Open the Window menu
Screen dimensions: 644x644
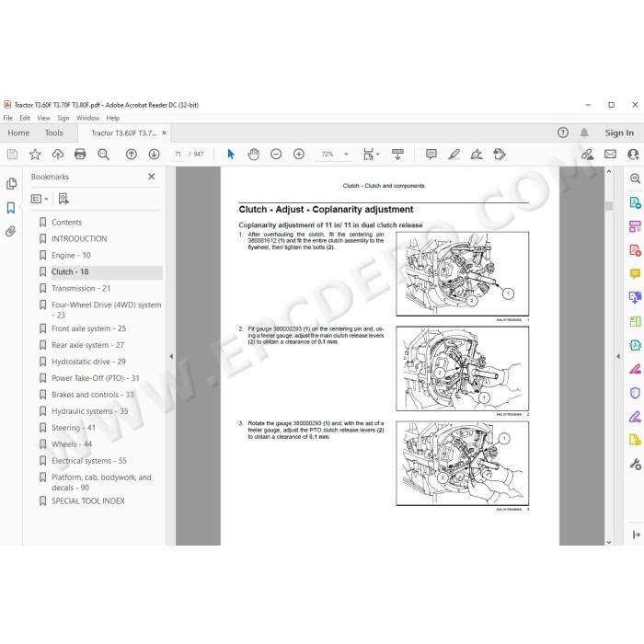(x=88, y=118)
